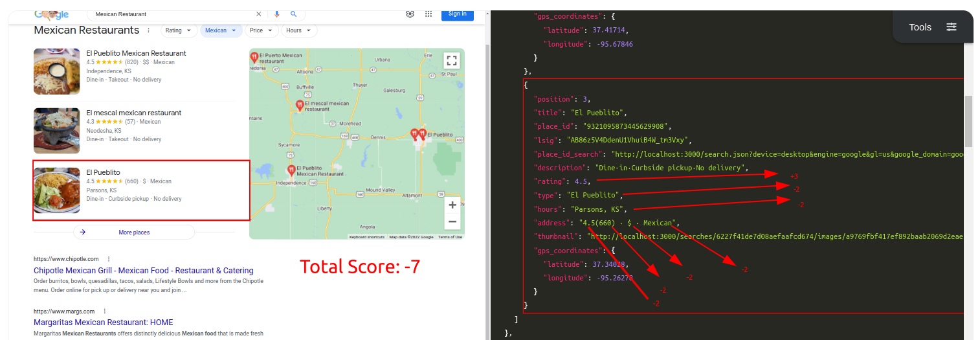Open three-dot menu next to margs.com URL
The width and height of the screenshot is (980, 340).
pyautogui.click(x=104, y=312)
